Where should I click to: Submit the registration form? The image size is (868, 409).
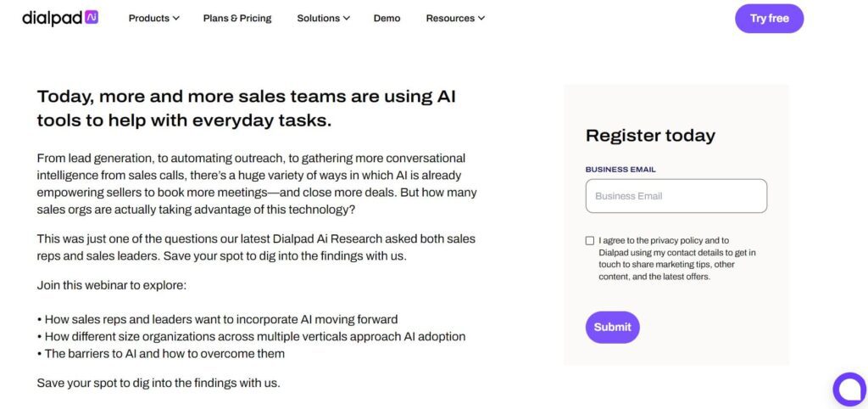click(x=612, y=327)
